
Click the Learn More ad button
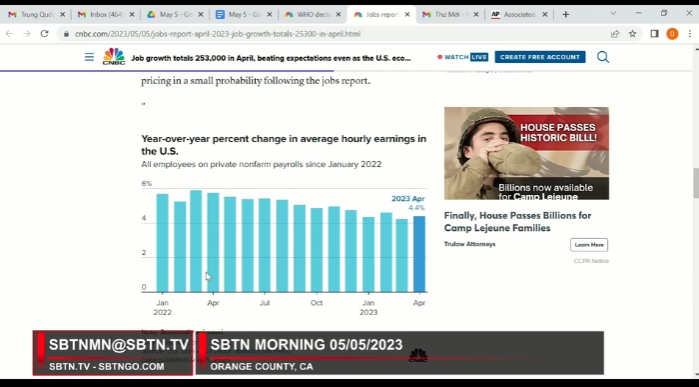click(589, 245)
